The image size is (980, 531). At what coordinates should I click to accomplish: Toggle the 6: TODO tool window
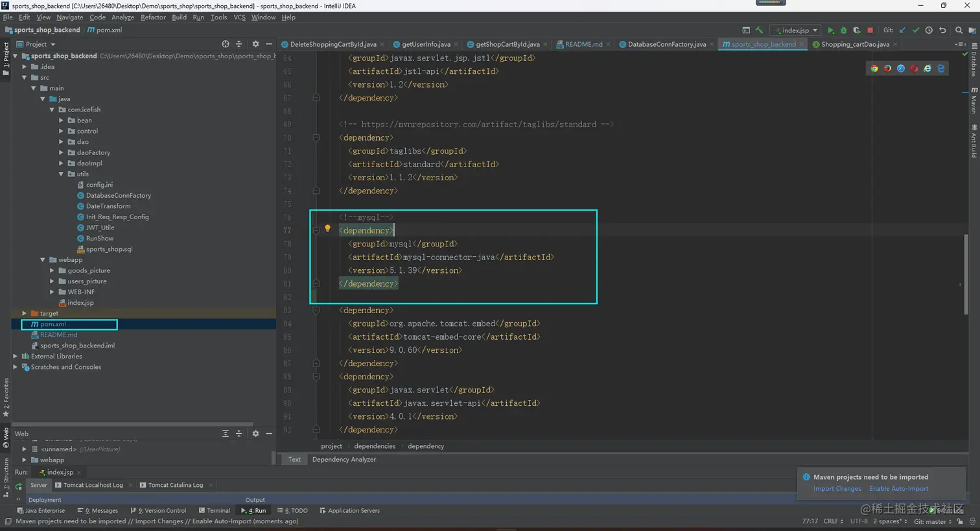(x=292, y=511)
